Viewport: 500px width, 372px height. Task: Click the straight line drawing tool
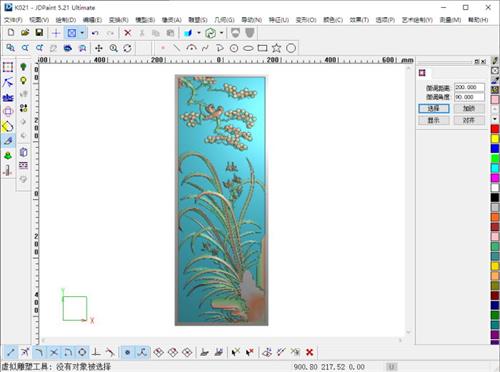(176, 48)
